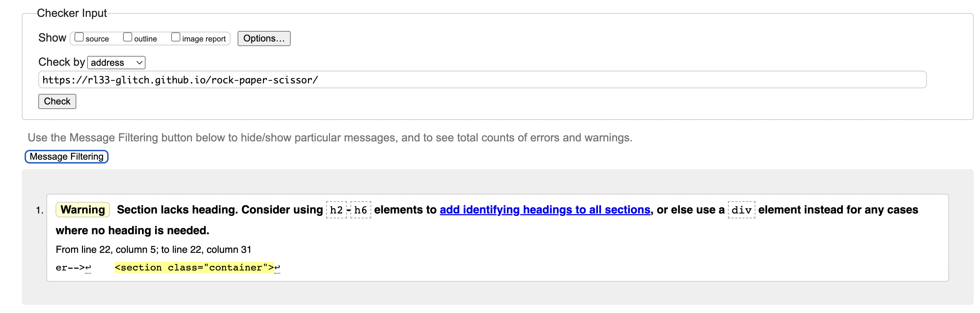Select the URL text in the address field
Screen dimensions: 980x313
click(180, 80)
